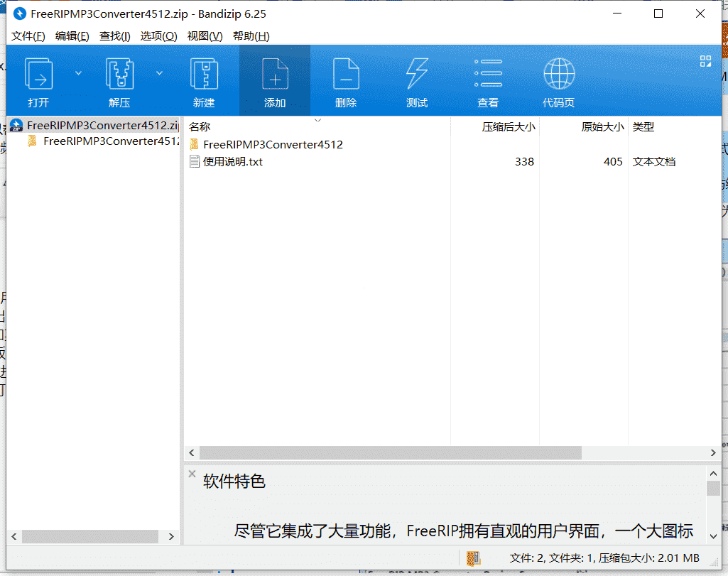Screen dimensions: 728x576
Task: Click the New archive (新建) icon
Action: coord(205,74)
